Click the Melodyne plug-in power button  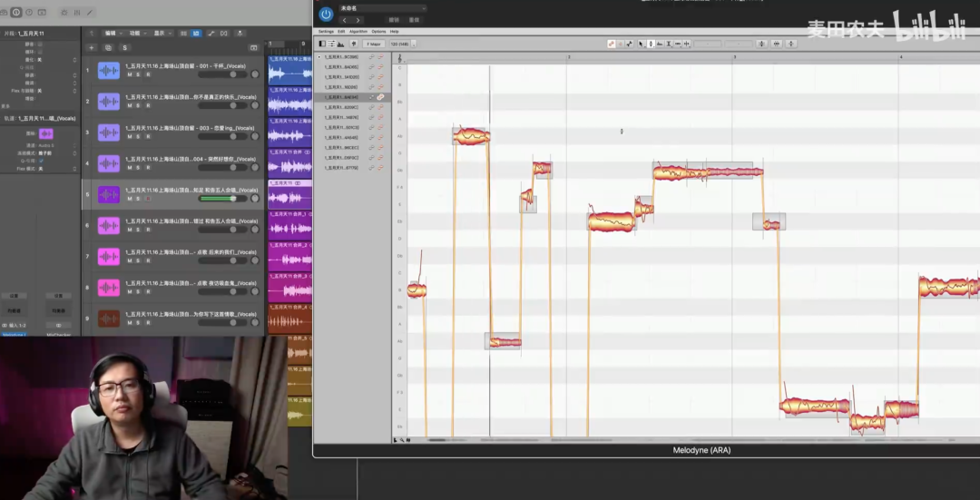coord(326,14)
